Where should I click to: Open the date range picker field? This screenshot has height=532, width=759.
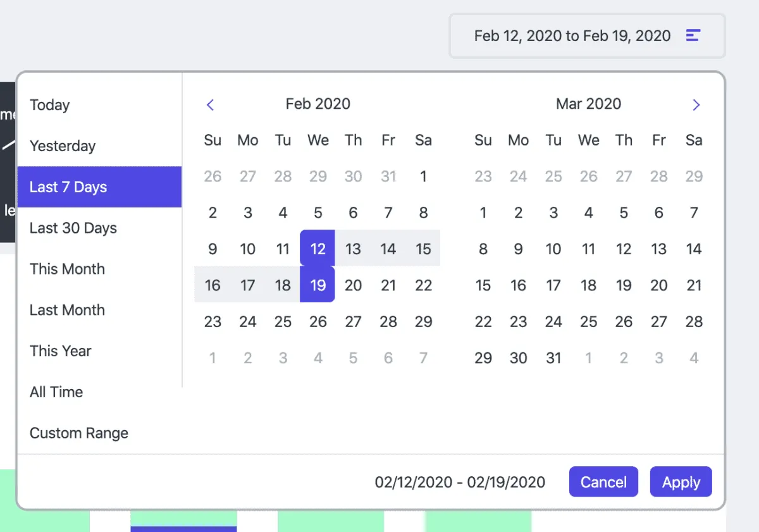572,36
